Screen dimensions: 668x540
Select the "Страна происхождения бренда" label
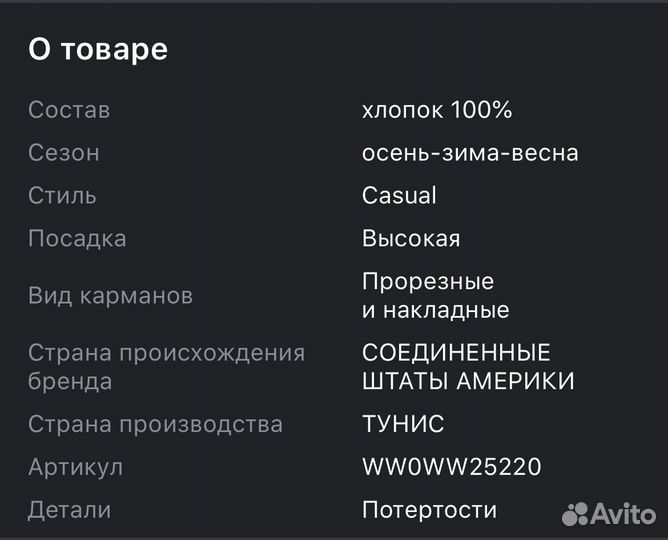[166, 367]
